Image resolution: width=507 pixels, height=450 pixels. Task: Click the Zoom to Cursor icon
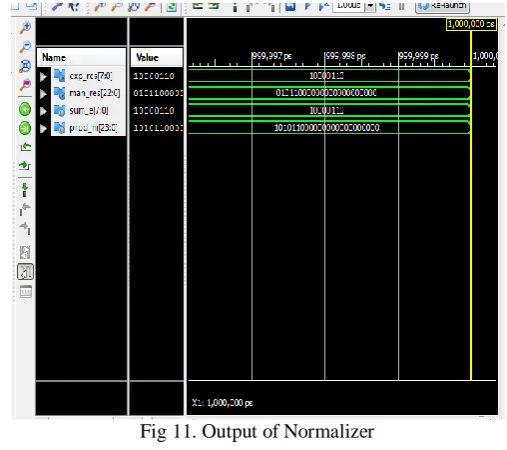25,85
